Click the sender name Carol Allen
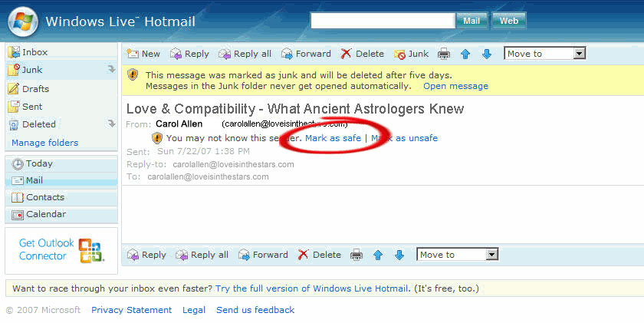Image resolution: width=644 pixels, height=323 pixels. [x=179, y=124]
